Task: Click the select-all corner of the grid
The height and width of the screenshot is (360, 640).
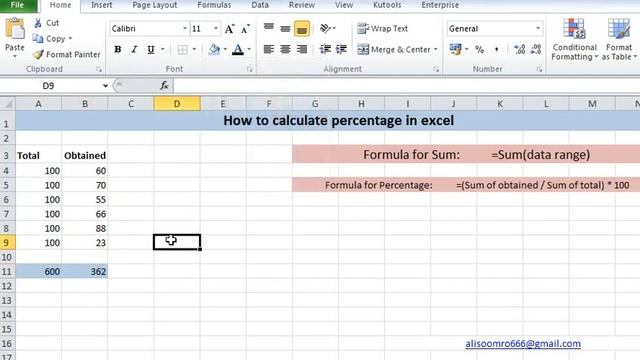Action: (x=7, y=104)
